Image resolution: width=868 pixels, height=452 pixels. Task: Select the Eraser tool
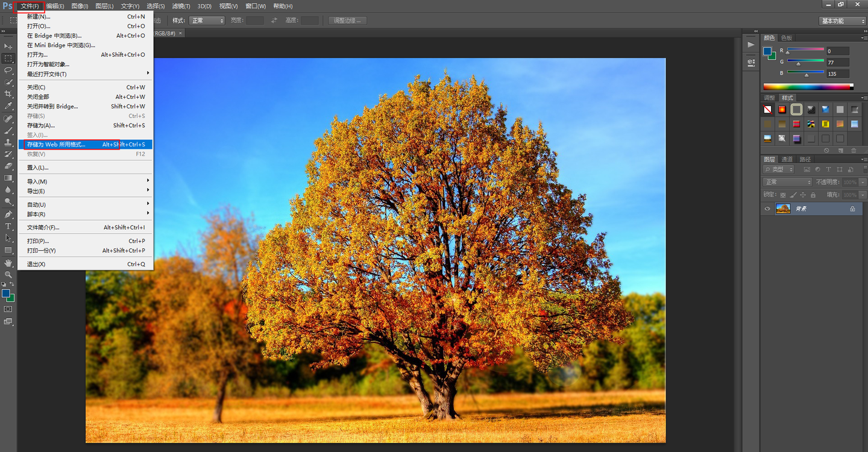pyautogui.click(x=8, y=166)
